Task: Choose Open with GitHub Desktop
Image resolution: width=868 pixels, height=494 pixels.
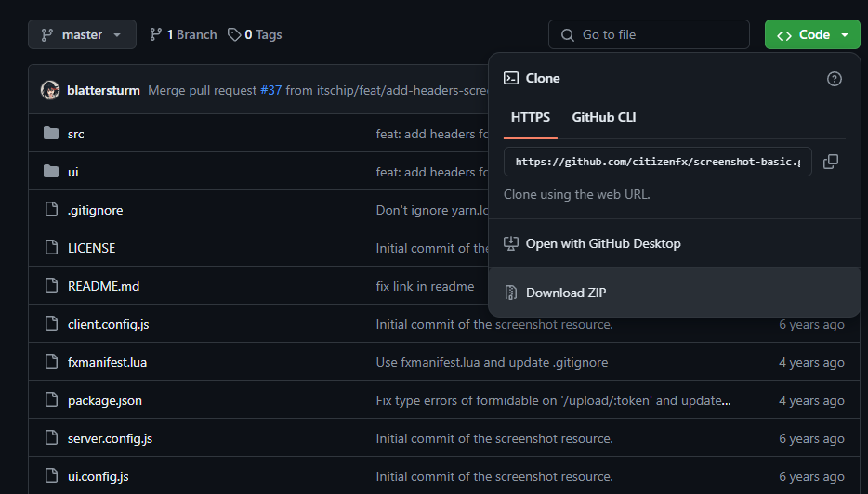Action: (675, 243)
